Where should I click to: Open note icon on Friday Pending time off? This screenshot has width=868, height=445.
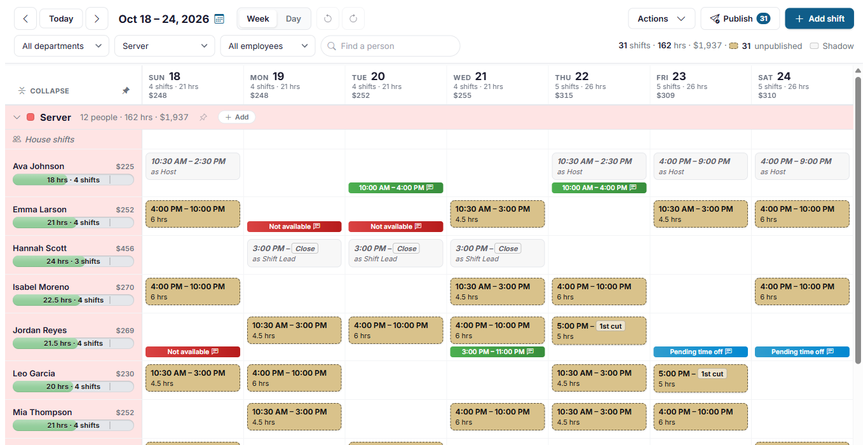point(729,352)
